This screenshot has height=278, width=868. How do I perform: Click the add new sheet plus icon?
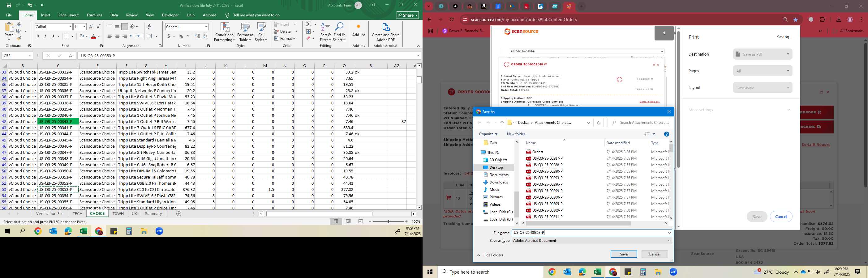point(179,214)
